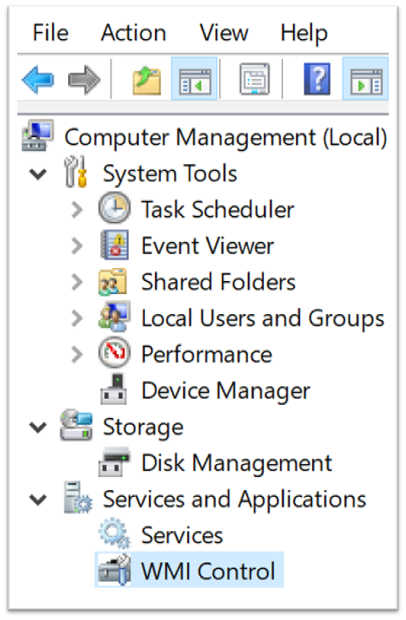Select Performance text in tree
The image size is (406, 620).
[x=207, y=354]
